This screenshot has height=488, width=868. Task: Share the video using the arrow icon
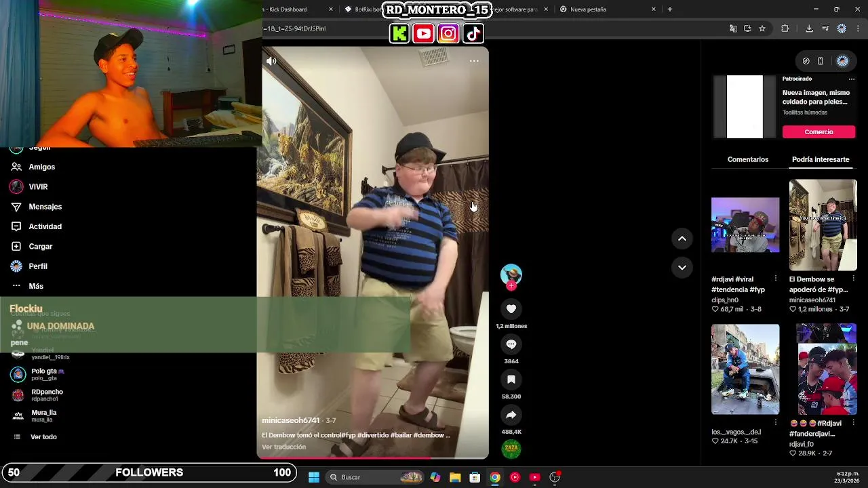(511, 415)
